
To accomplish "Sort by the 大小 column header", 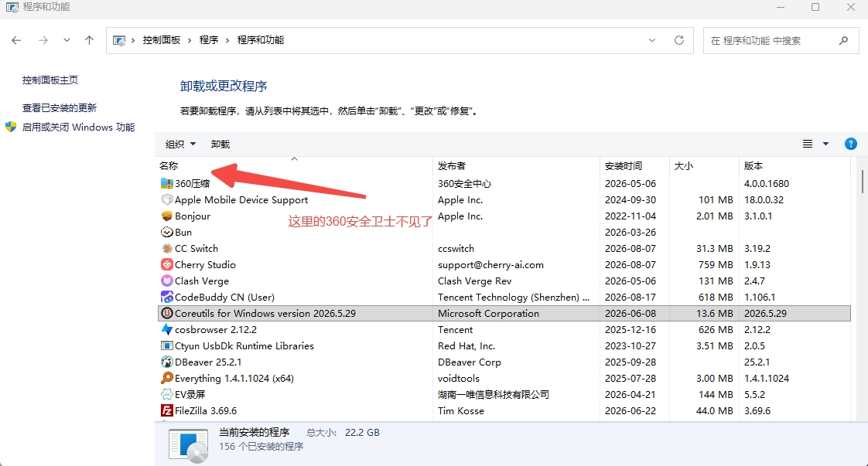I will [705, 165].
